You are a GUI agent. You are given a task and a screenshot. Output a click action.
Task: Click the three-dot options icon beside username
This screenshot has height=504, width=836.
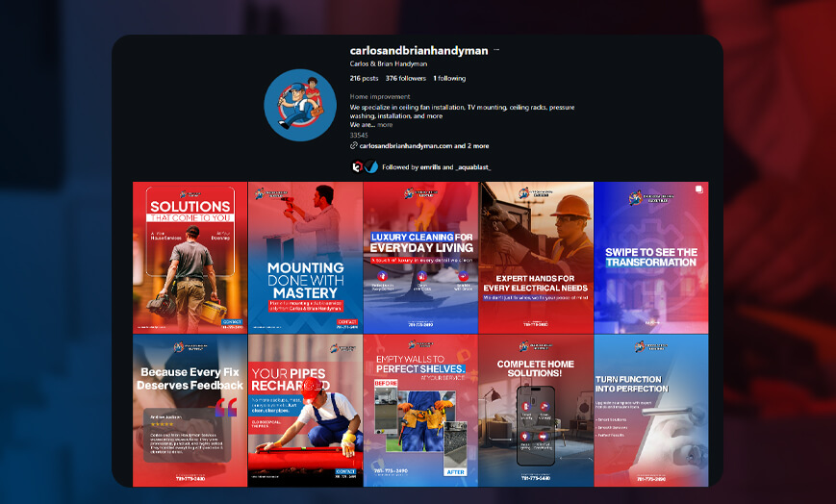496,50
